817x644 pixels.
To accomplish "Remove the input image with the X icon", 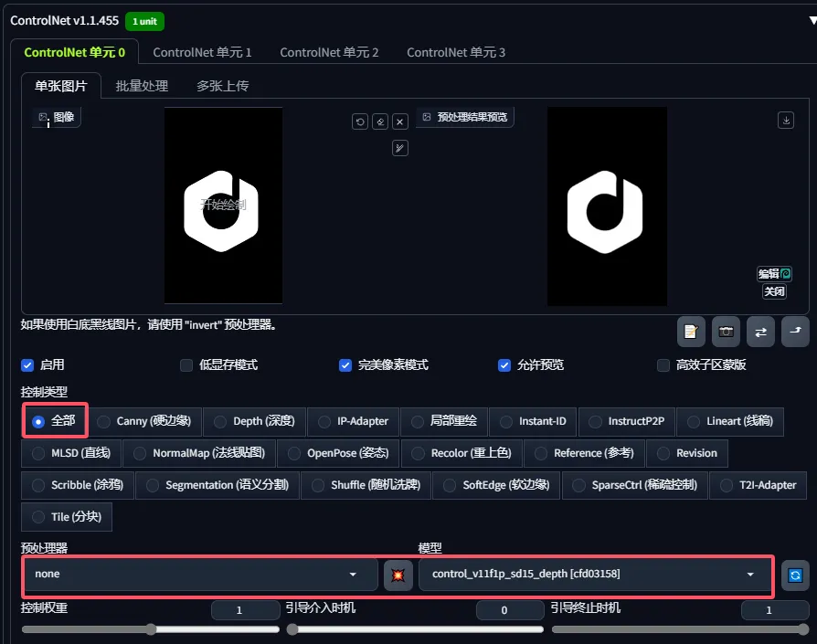I will [x=399, y=121].
